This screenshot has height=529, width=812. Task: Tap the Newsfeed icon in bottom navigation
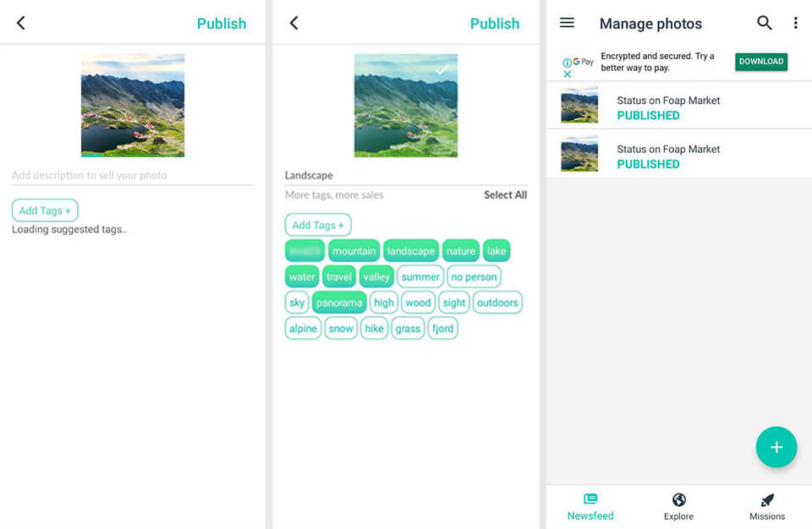590,507
